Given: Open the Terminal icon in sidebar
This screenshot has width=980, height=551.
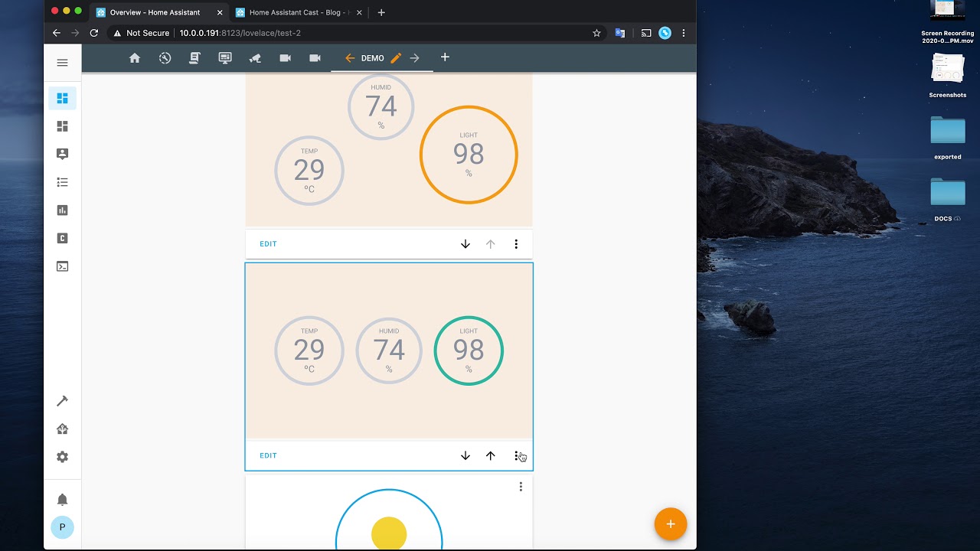Looking at the screenshot, I should pos(63,266).
